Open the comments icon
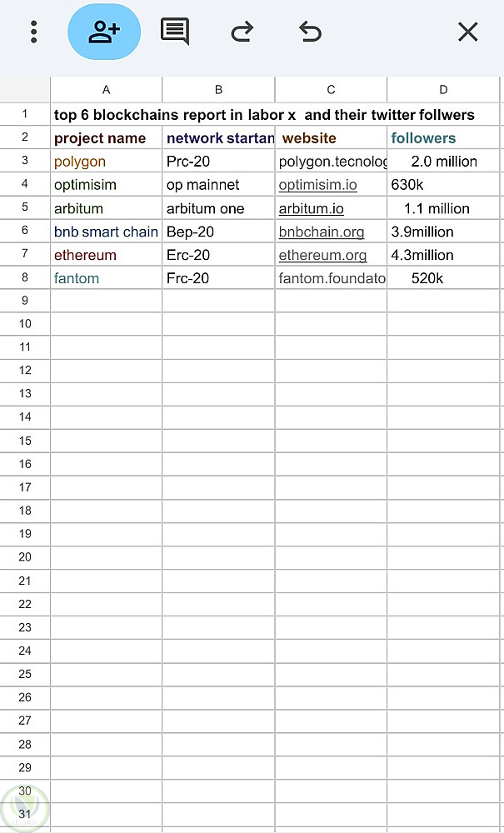 (x=175, y=32)
